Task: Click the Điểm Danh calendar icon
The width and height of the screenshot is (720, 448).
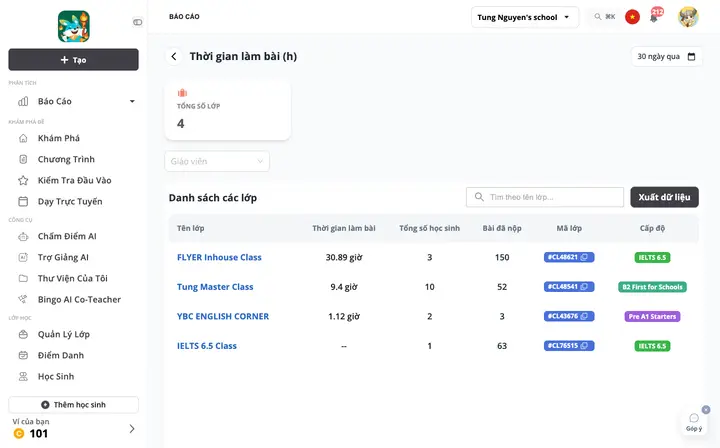Action: (23, 355)
